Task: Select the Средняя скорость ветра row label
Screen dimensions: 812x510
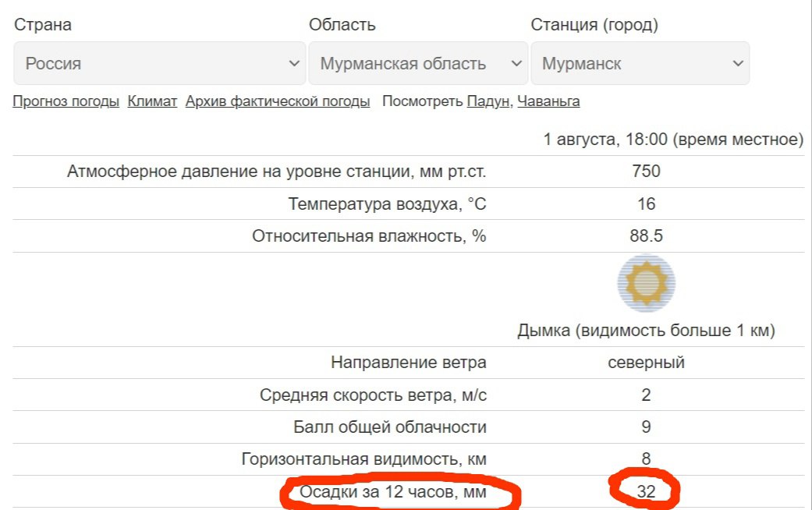Action: pyautogui.click(x=373, y=395)
